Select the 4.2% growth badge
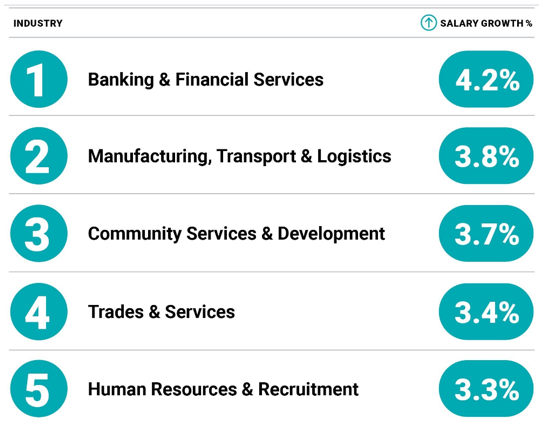This screenshot has height=425, width=539. 486,79
